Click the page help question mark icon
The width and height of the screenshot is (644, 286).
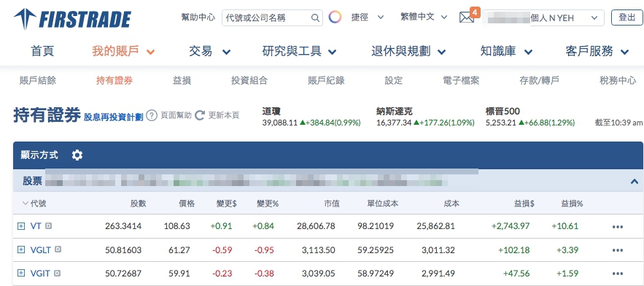(152, 115)
